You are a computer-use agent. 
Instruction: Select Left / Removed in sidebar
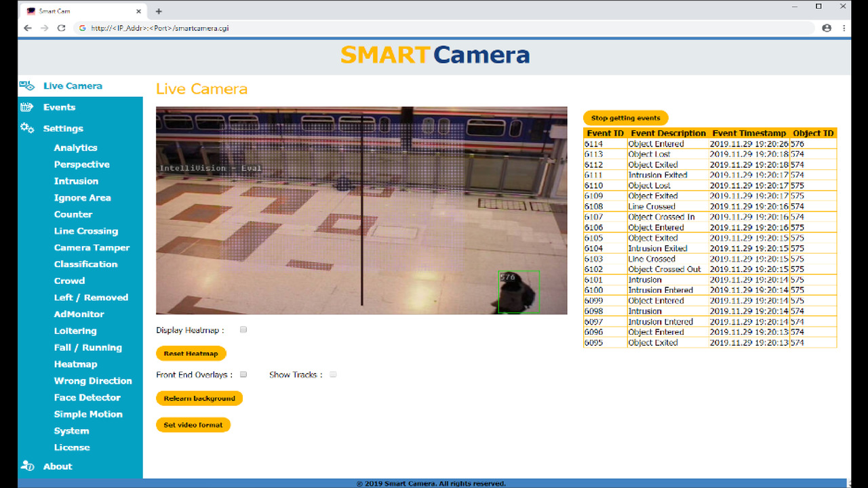91,298
